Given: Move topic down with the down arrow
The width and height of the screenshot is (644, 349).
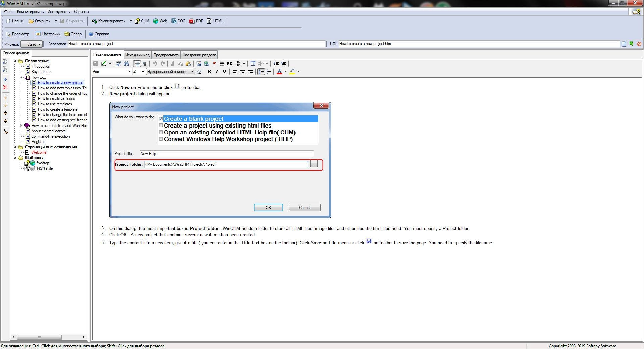Looking at the screenshot, I should pos(5,105).
